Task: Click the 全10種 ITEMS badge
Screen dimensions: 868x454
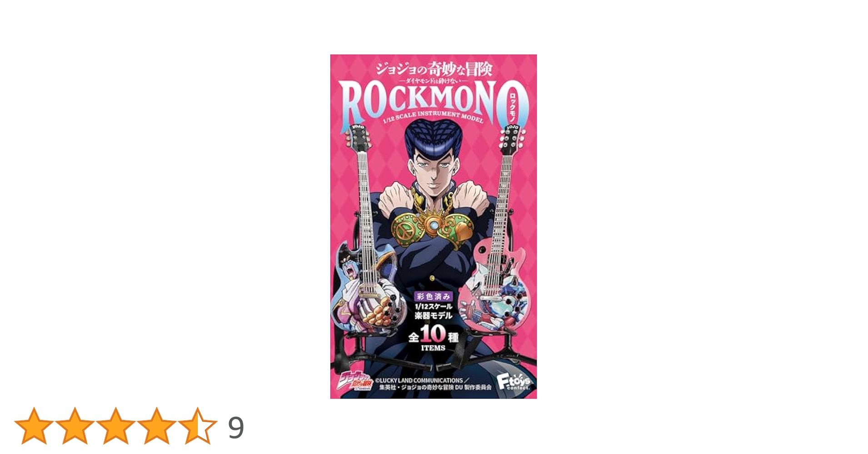Action: point(434,338)
